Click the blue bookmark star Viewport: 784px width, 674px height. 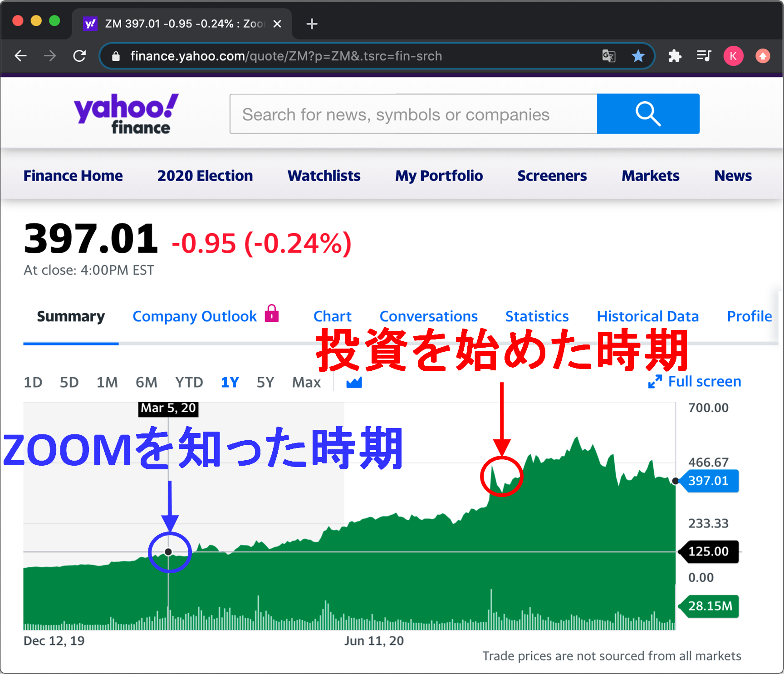pyautogui.click(x=638, y=56)
